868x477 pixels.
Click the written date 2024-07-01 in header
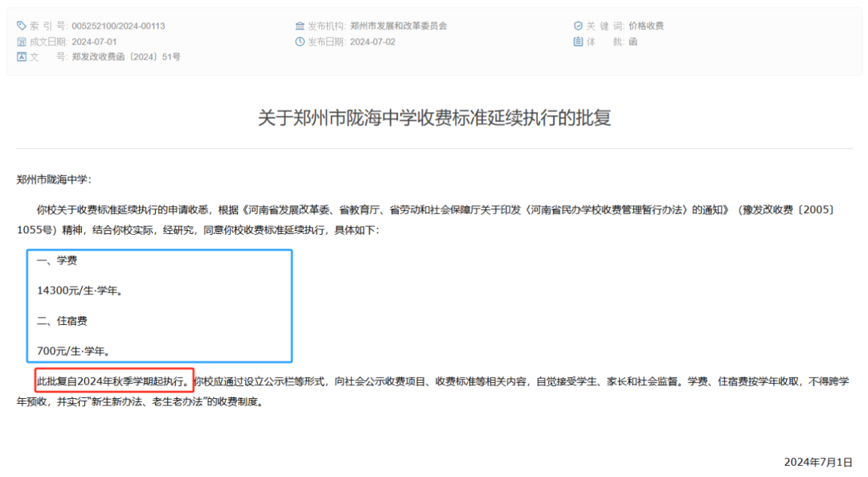pos(94,42)
